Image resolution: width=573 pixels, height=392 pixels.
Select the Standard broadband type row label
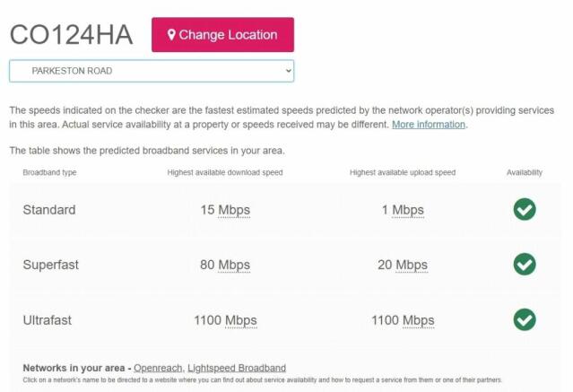[49, 210]
